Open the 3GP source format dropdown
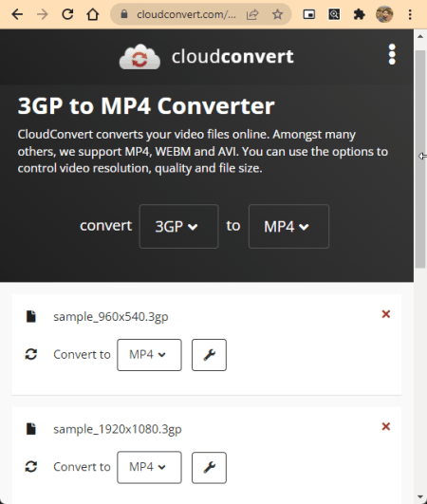The height and width of the screenshot is (504, 427). [179, 226]
